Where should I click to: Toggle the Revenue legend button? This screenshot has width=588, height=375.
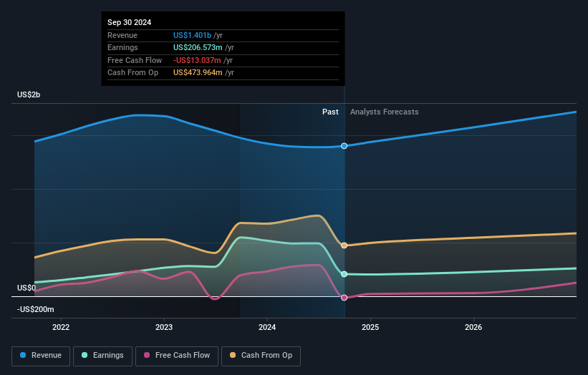pos(41,356)
